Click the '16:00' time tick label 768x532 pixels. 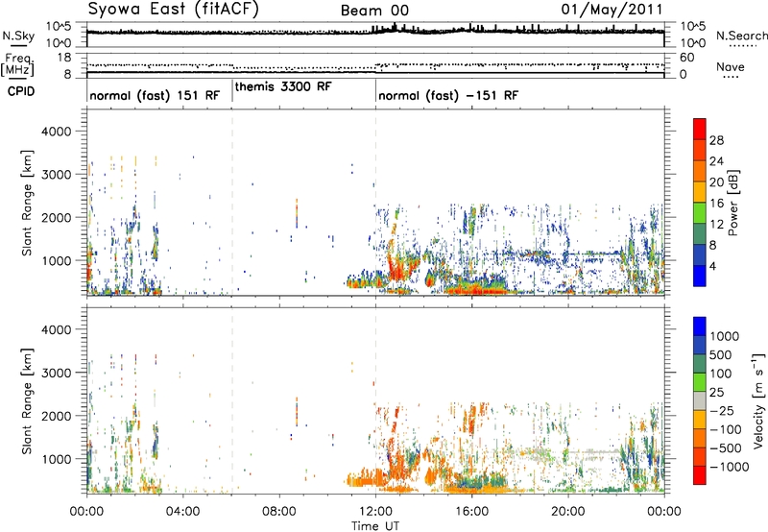point(471,512)
